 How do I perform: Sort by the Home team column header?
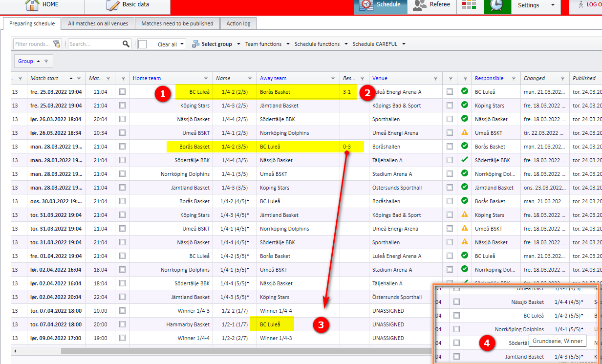(x=147, y=78)
